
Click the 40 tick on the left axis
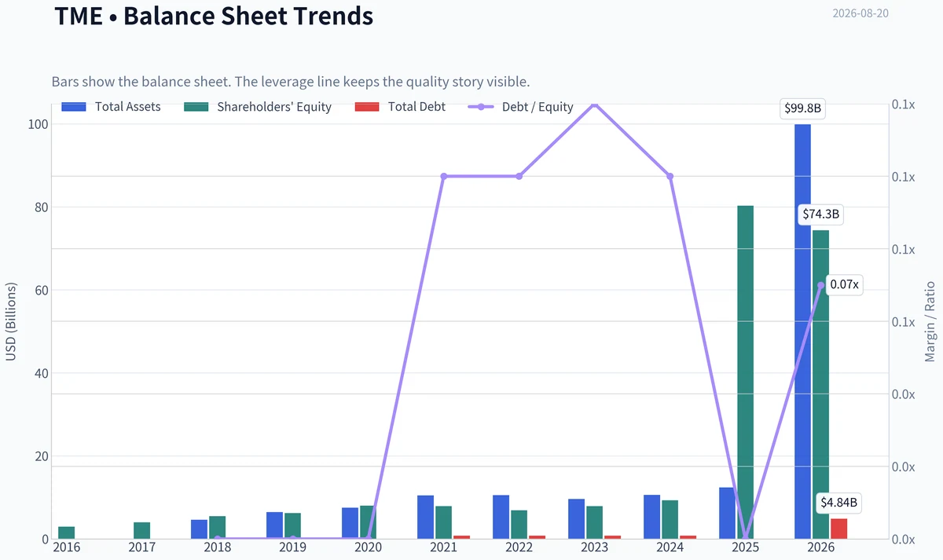tap(42, 373)
